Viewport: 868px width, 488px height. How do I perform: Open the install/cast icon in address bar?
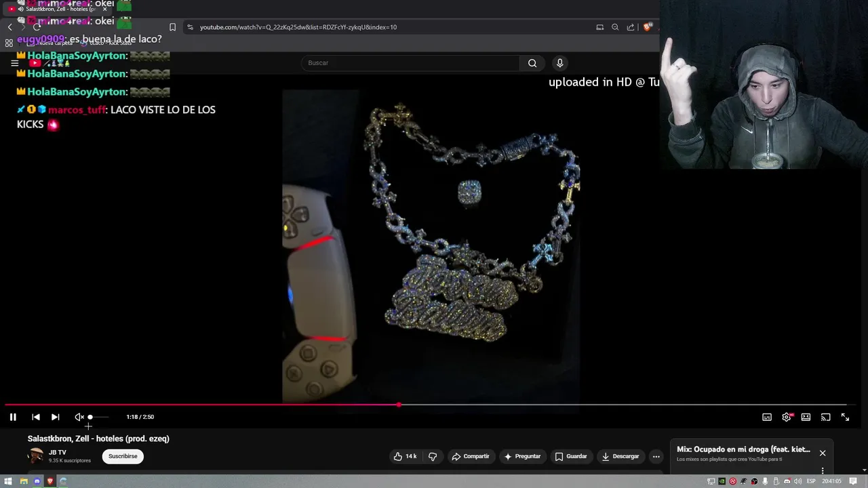[x=599, y=27]
